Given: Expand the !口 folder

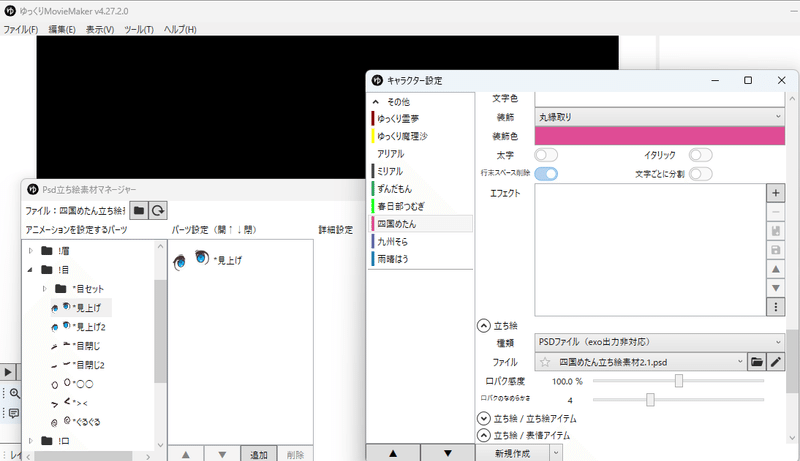Looking at the screenshot, I should click(x=31, y=441).
